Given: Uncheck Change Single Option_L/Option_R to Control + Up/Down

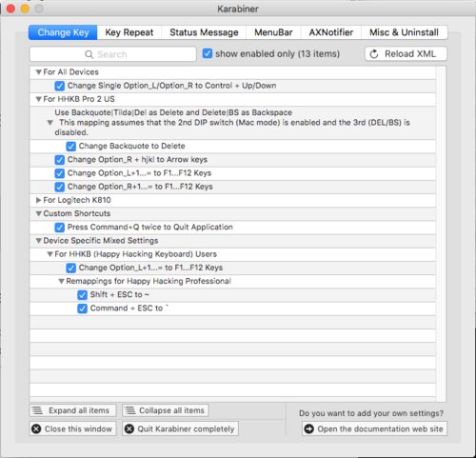Looking at the screenshot, I should pyautogui.click(x=59, y=86).
